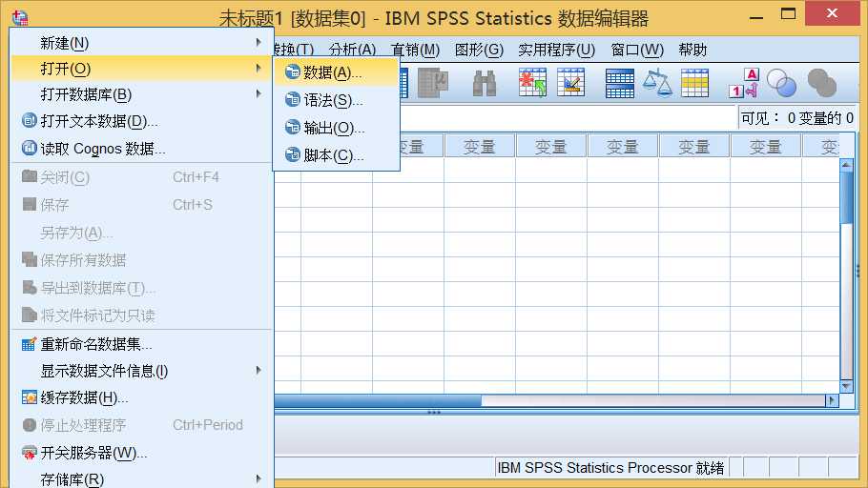868x488 pixels.
Task: Expand 显示数据文件信息(I) submenu
Action: coord(142,371)
